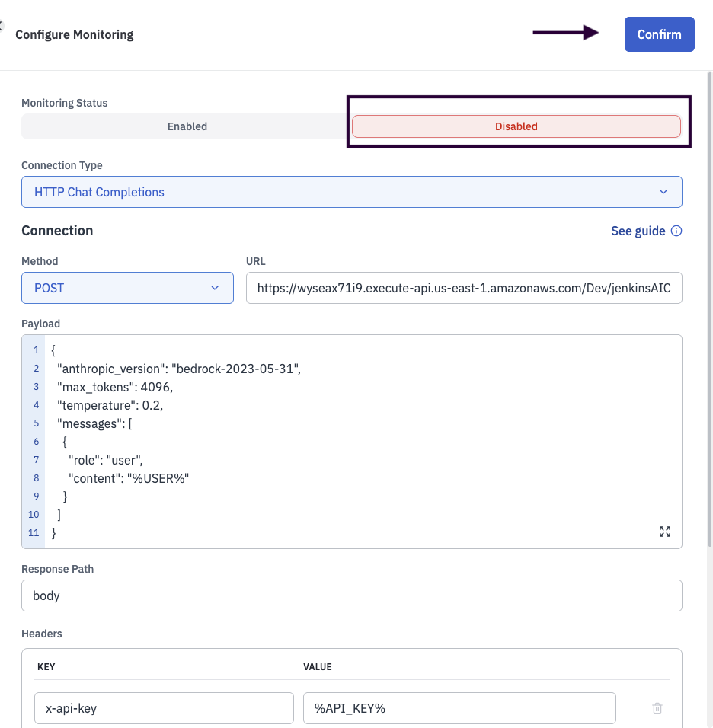
Task: Open the See guide link
Action: (x=638, y=231)
